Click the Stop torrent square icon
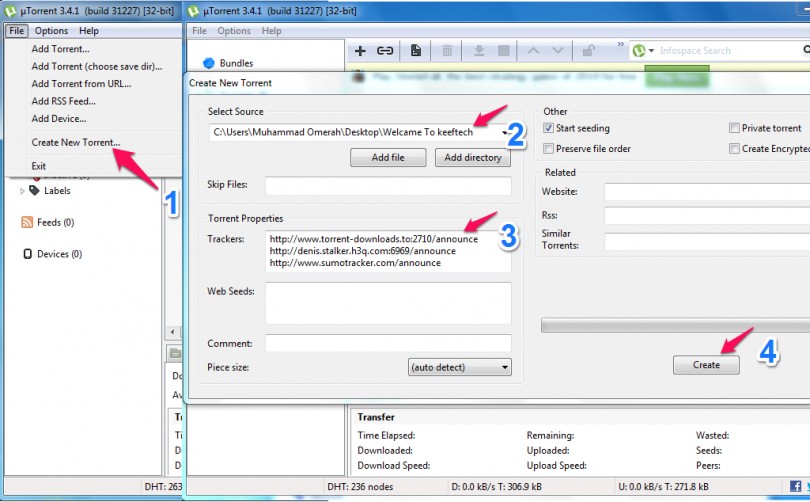 point(504,50)
